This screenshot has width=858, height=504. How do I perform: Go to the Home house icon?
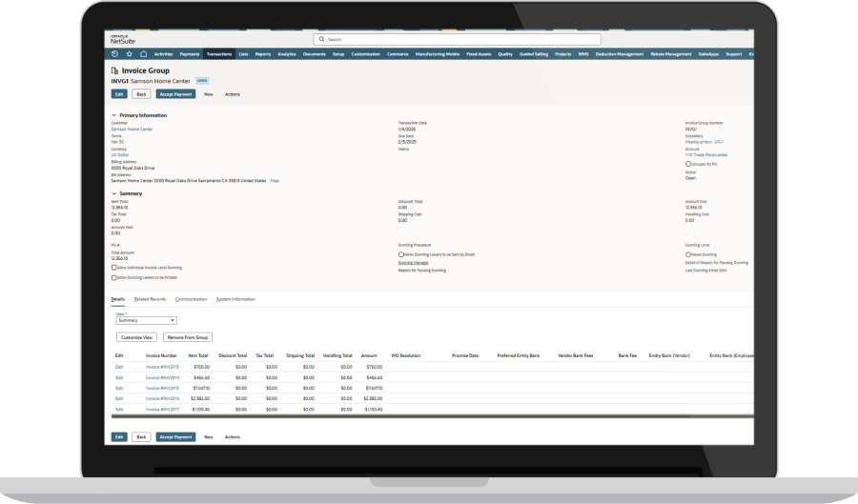click(144, 54)
